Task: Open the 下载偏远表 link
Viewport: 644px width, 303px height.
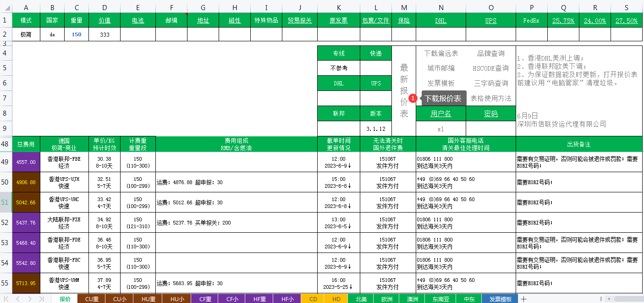Action: [x=441, y=54]
